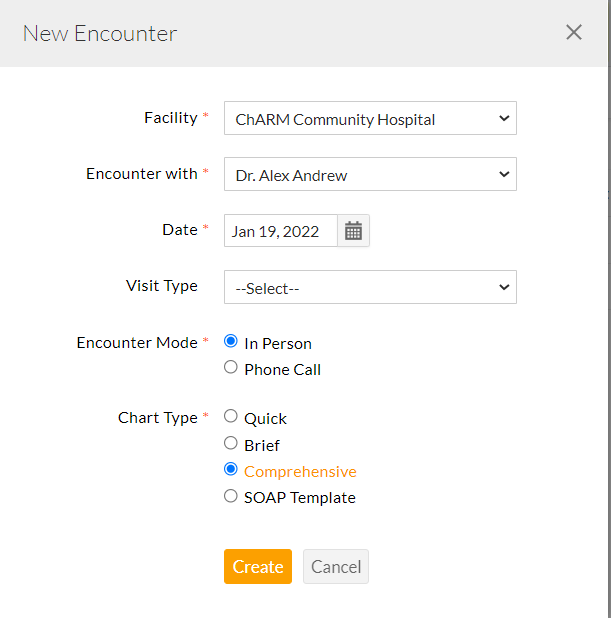Expand the Visit Type select box
Image resolution: width=611 pixels, height=618 pixels.
coord(370,287)
